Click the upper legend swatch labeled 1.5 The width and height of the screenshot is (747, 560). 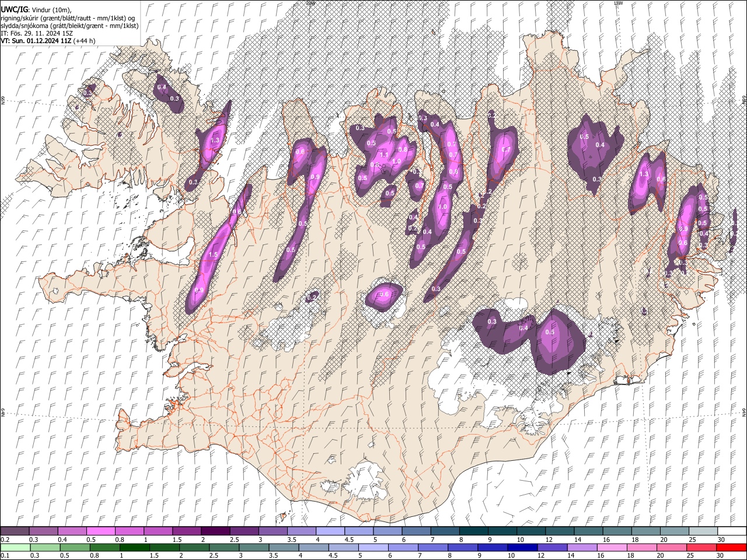pyautogui.click(x=186, y=531)
